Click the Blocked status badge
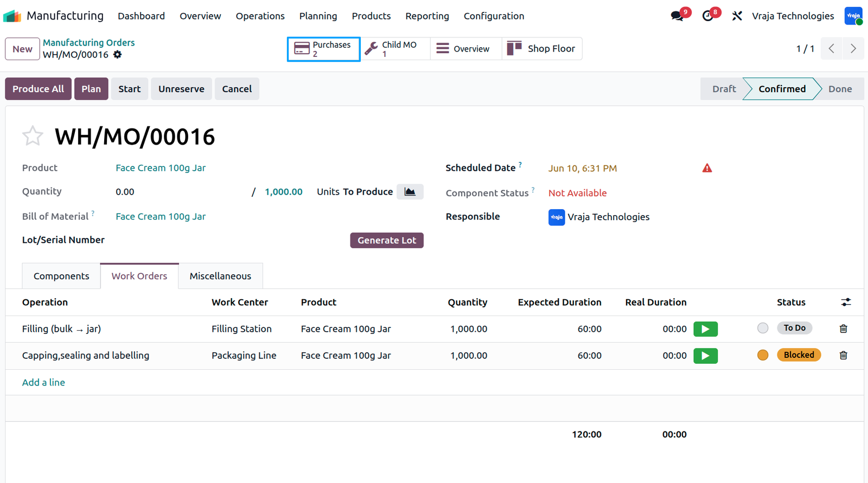 (x=799, y=355)
